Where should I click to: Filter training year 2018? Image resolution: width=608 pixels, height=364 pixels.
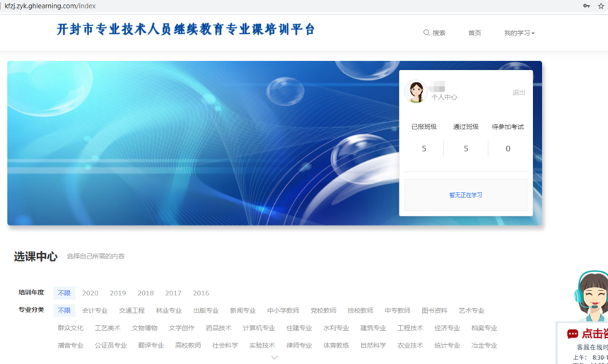tap(146, 293)
